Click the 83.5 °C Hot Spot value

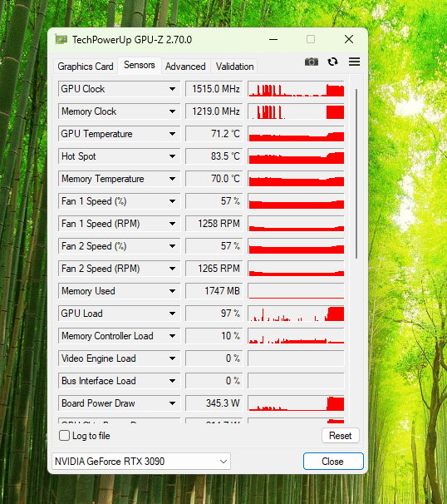(214, 156)
